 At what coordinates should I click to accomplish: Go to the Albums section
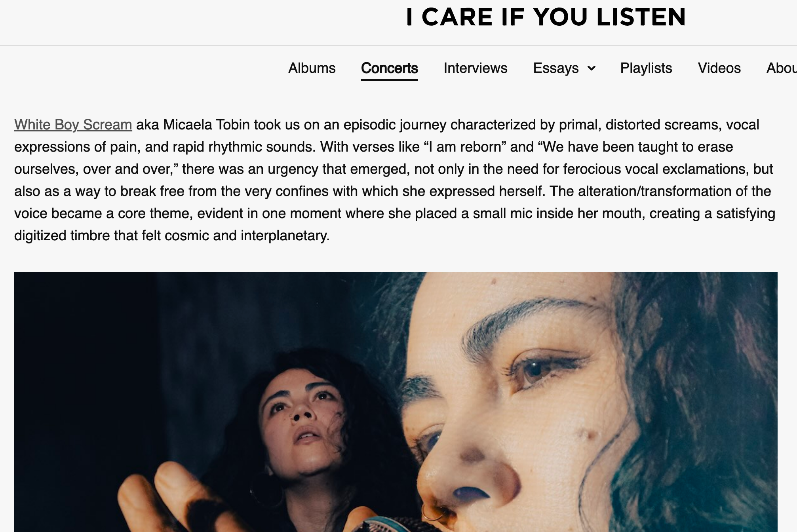coord(312,68)
